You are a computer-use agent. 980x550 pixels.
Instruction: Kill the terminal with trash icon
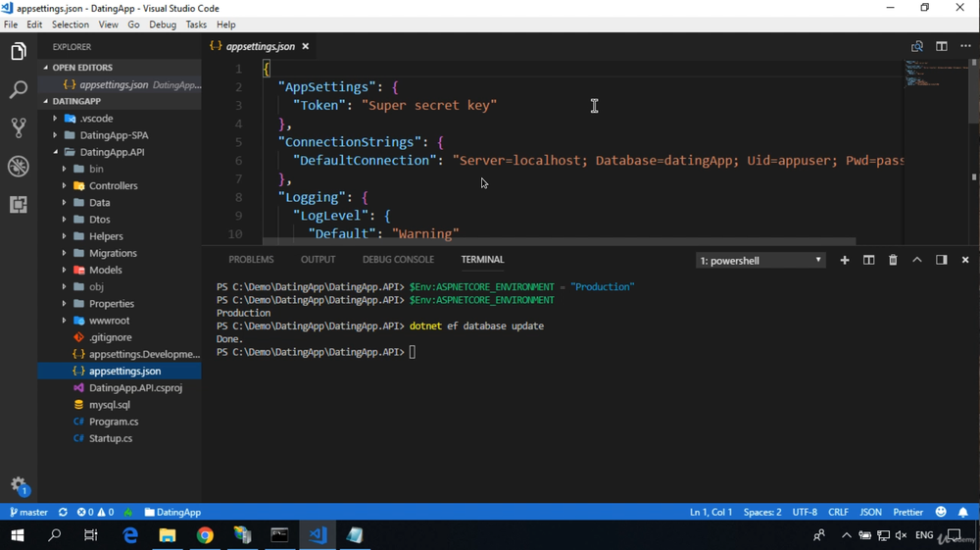pos(893,260)
